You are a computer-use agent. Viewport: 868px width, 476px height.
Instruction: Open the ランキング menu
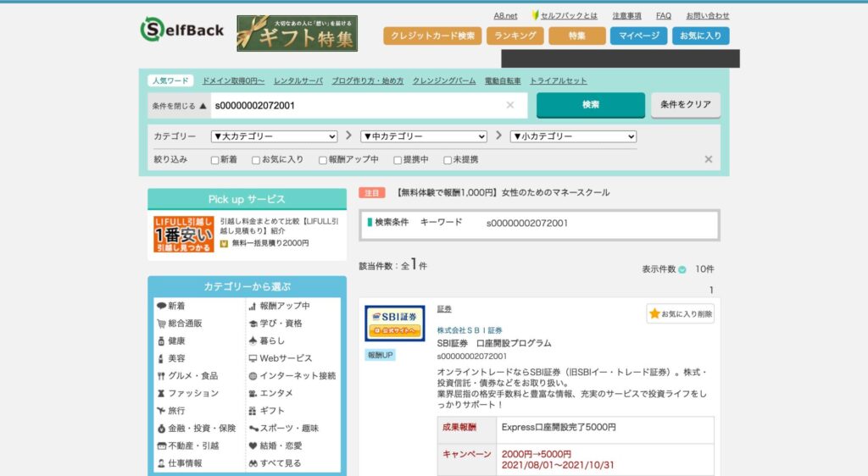515,36
